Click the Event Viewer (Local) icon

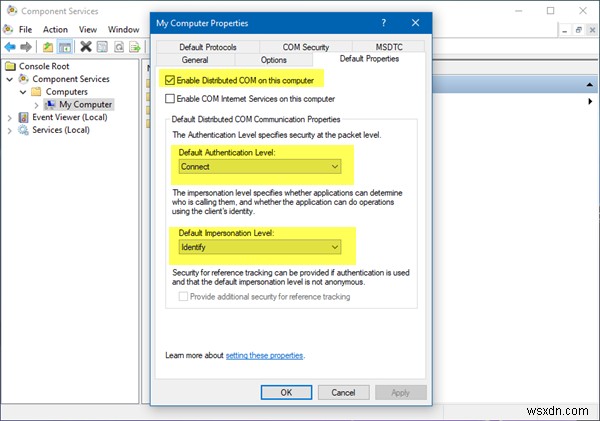(23, 117)
